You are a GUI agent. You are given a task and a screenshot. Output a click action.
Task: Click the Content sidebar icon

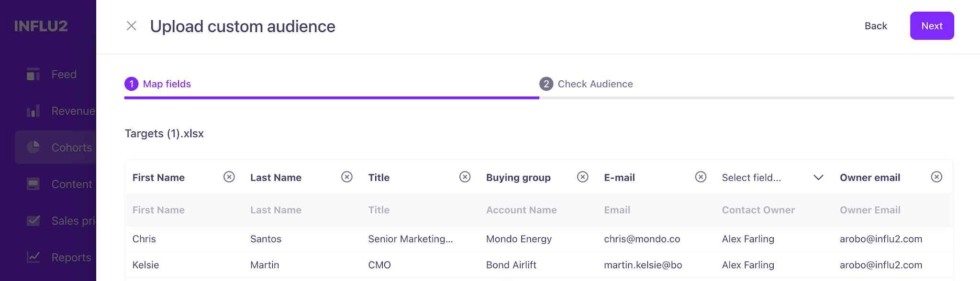pyautogui.click(x=33, y=184)
